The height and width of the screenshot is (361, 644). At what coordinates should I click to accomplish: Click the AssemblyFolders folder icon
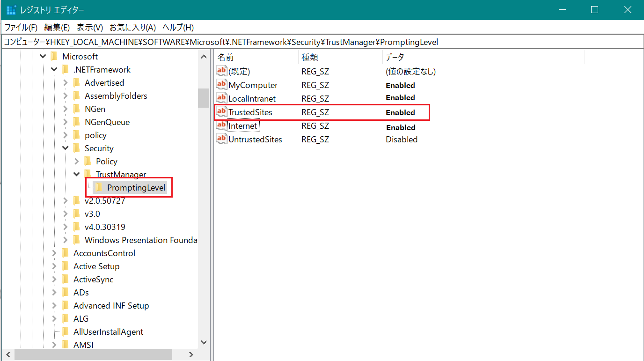[76, 96]
